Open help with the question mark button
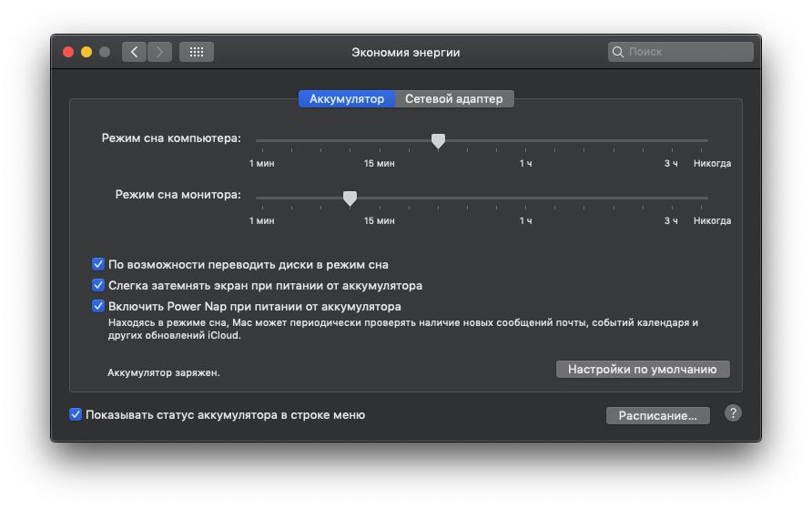Viewport: 812px width, 509px height. pos(733,413)
